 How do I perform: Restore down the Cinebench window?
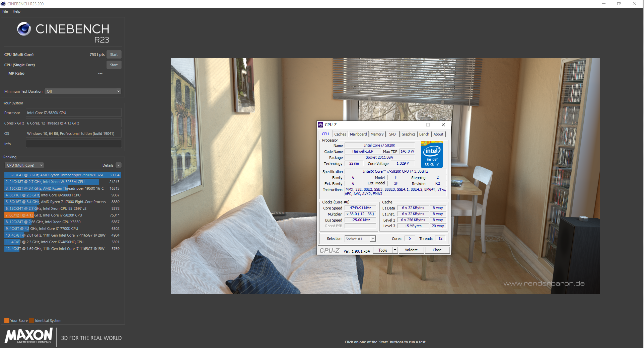[619, 4]
